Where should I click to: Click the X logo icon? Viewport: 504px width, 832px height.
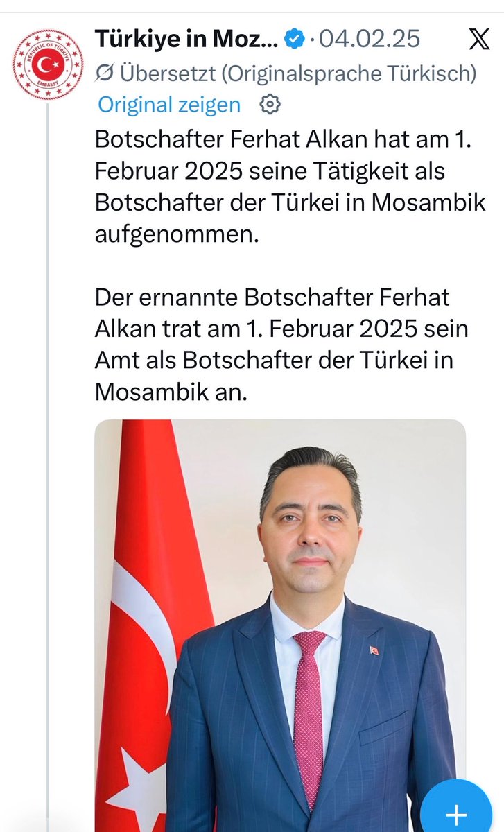478,40
